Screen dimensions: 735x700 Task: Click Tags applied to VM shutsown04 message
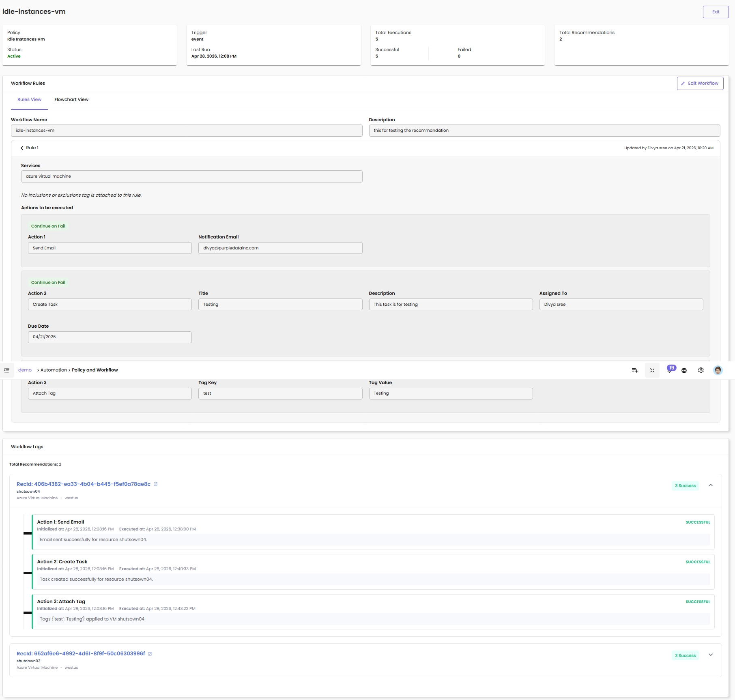point(92,619)
